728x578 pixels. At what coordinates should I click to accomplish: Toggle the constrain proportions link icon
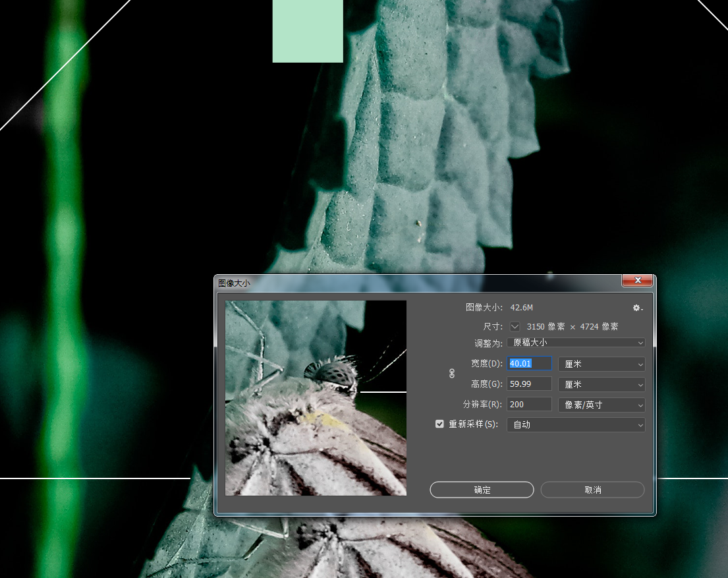tap(452, 374)
